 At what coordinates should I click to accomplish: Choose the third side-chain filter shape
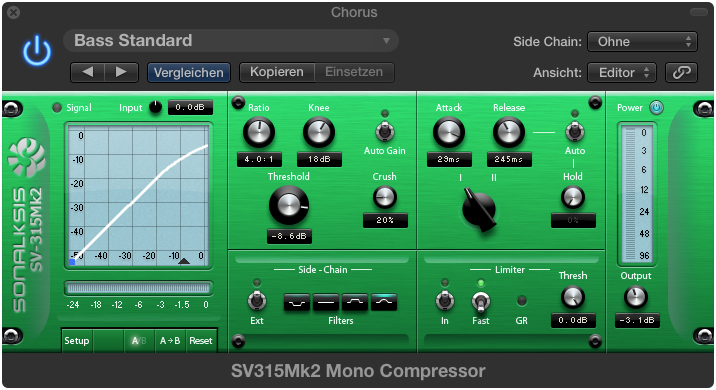(355, 302)
